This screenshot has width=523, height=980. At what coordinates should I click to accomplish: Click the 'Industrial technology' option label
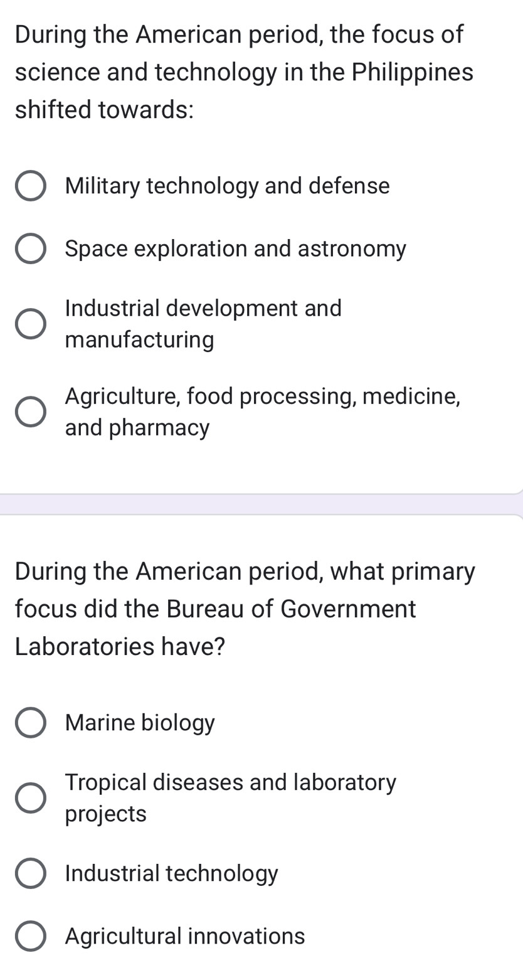click(171, 873)
